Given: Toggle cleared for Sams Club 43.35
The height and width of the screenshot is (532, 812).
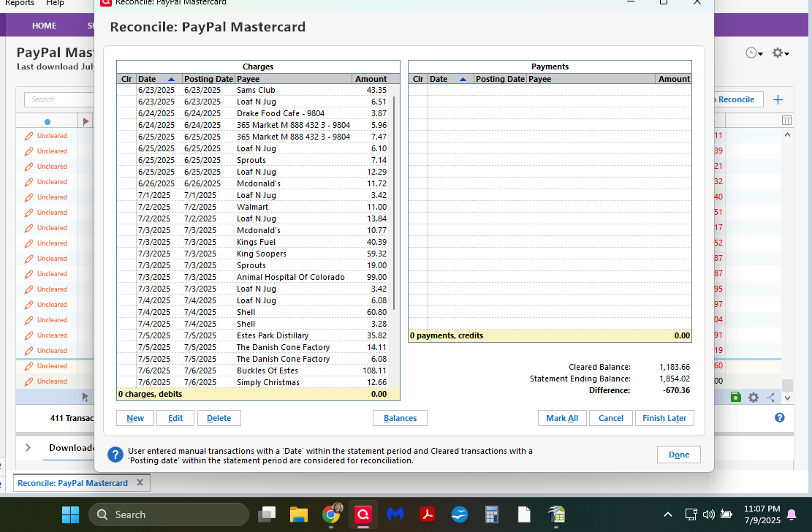Looking at the screenshot, I should tap(126, 90).
